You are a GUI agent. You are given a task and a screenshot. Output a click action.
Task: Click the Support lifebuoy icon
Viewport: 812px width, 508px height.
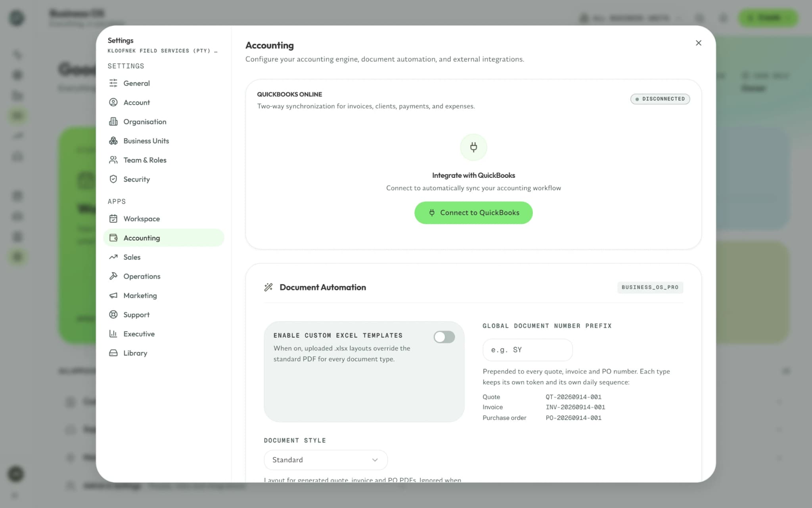pos(113,315)
